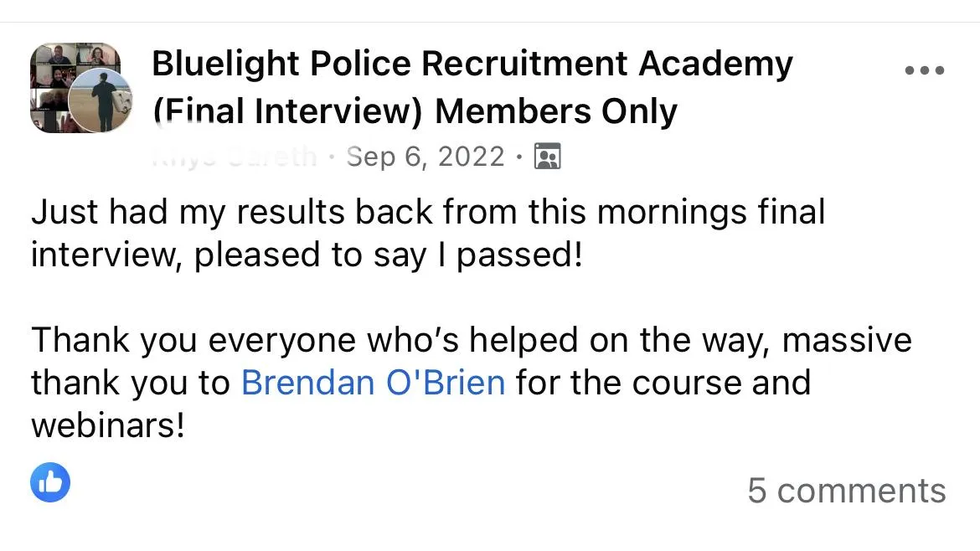The image size is (980, 551).
Task: Click the blue thumbs-up reaction icon
Action: coord(50,482)
